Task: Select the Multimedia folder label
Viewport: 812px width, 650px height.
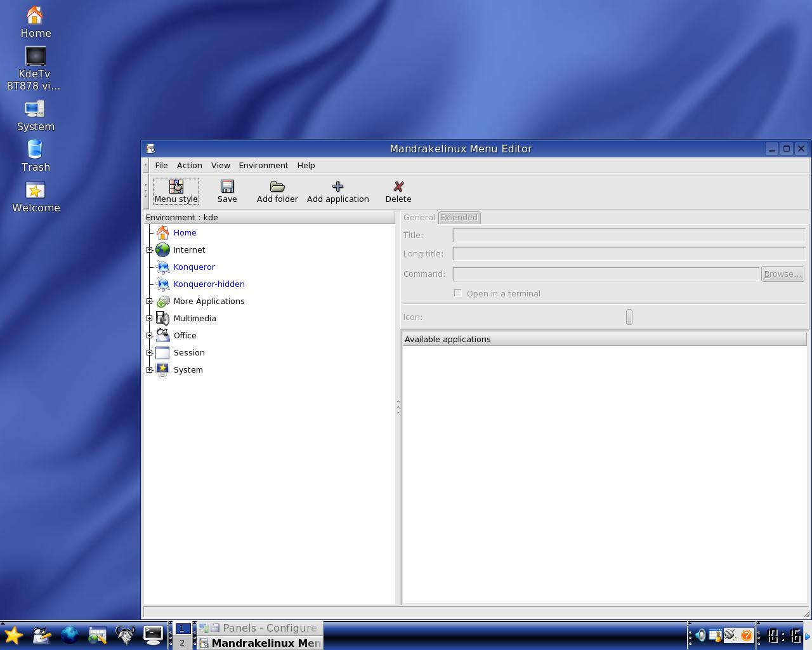Action: pos(195,318)
